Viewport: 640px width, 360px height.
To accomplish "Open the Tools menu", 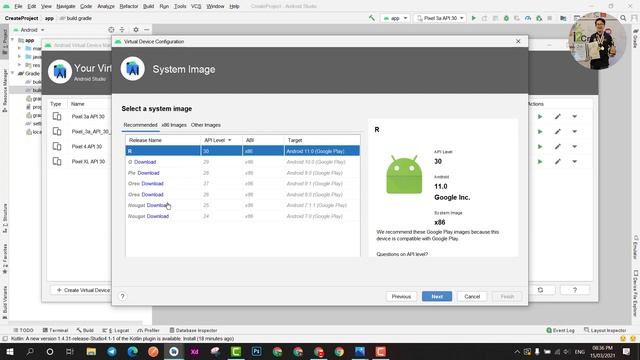I will pyautogui.click(x=180, y=6).
